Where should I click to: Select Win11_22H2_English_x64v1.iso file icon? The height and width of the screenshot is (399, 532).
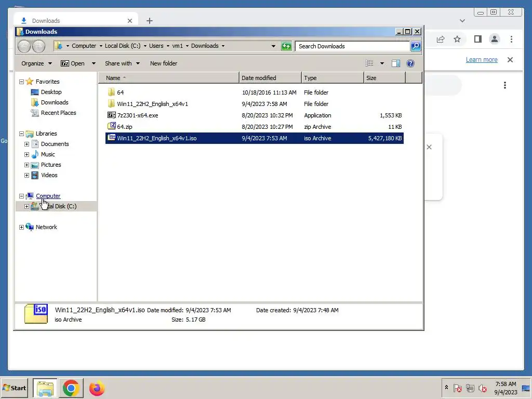pyautogui.click(x=111, y=137)
